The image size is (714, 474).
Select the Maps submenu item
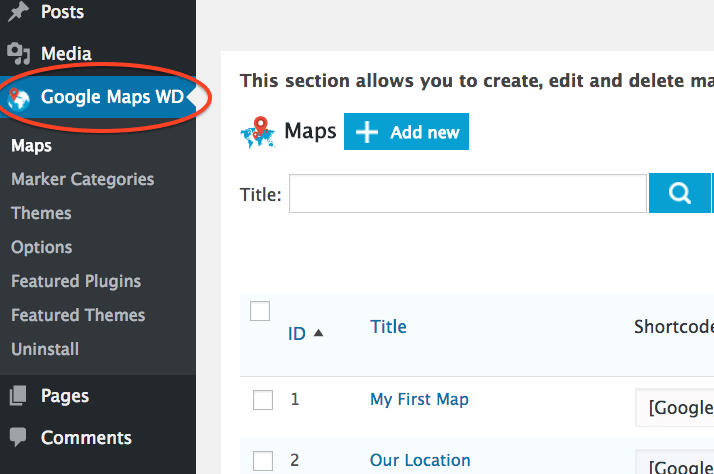[x=31, y=146]
